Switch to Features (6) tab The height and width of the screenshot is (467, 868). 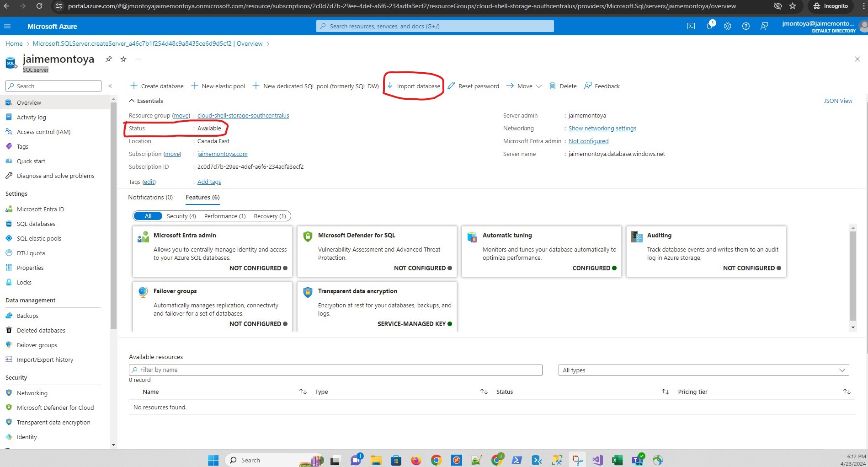pyautogui.click(x=202, y=197)
